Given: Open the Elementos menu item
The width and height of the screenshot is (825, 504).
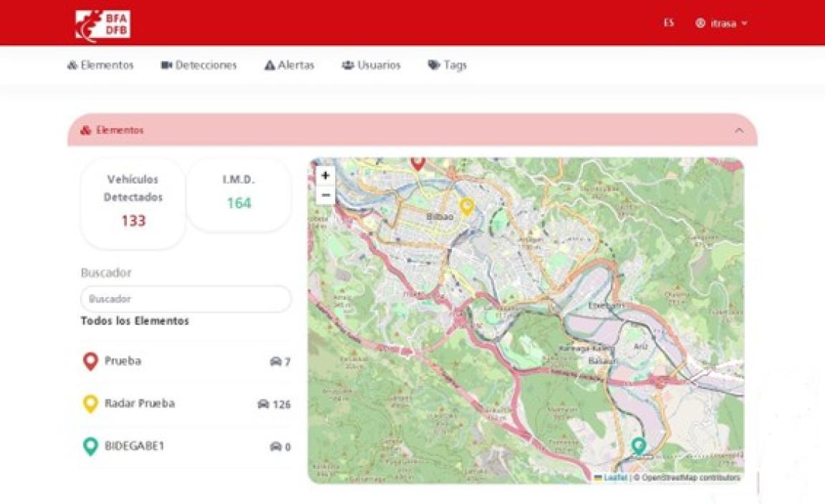Looking at the screenshot, I should click(100, 65).
